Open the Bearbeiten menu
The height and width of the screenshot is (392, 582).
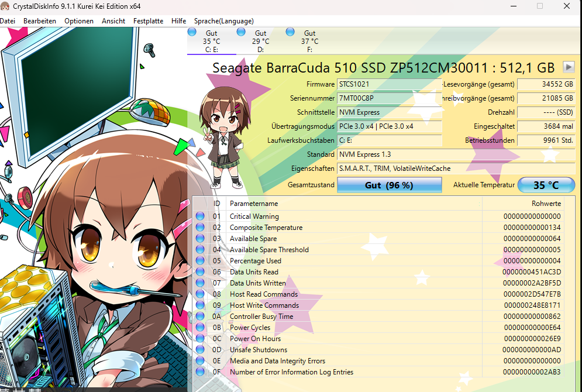point(40,21)
